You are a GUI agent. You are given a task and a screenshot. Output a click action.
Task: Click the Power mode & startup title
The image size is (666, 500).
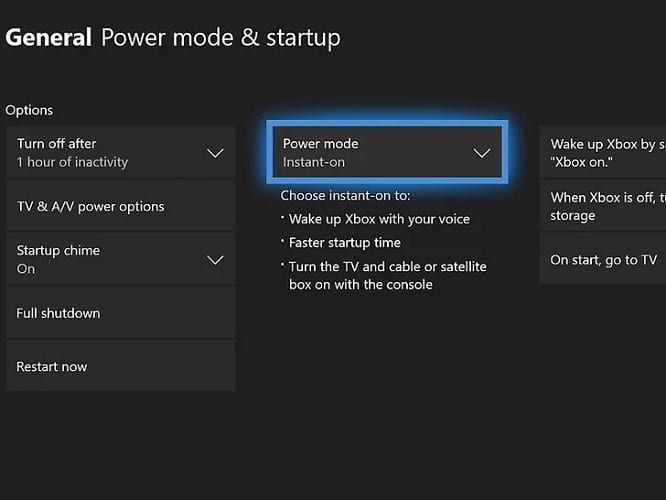pyautogui.click(x=221, y=38)
